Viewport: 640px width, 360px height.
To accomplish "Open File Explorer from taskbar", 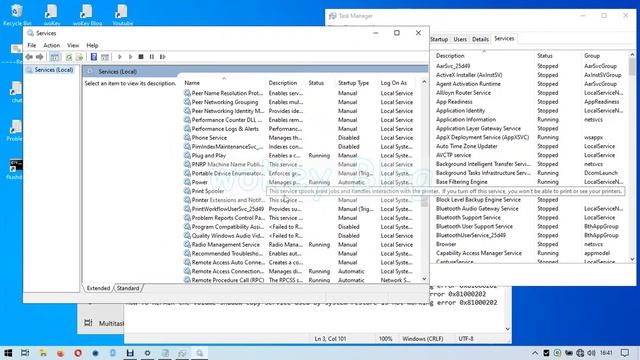I will pos(43,353).
